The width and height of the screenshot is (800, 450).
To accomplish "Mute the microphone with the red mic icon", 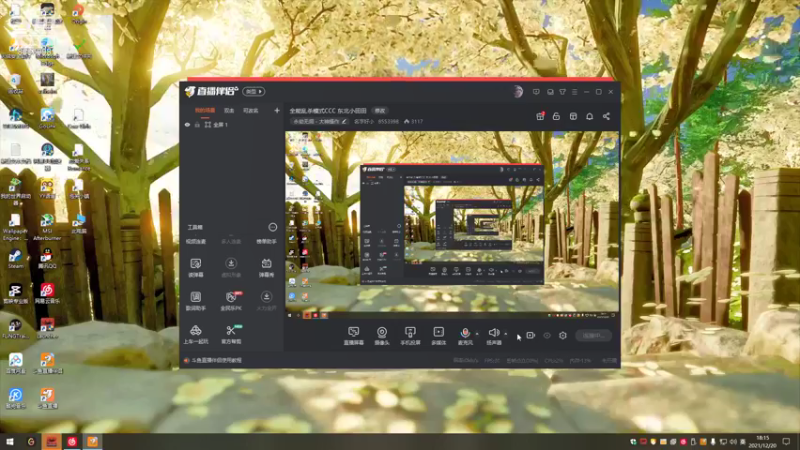I will (465, 332).
